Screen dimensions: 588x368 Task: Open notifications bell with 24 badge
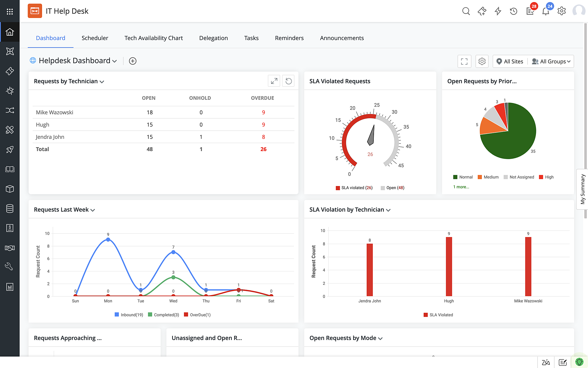pyautogui.click(x=546, y=11)
